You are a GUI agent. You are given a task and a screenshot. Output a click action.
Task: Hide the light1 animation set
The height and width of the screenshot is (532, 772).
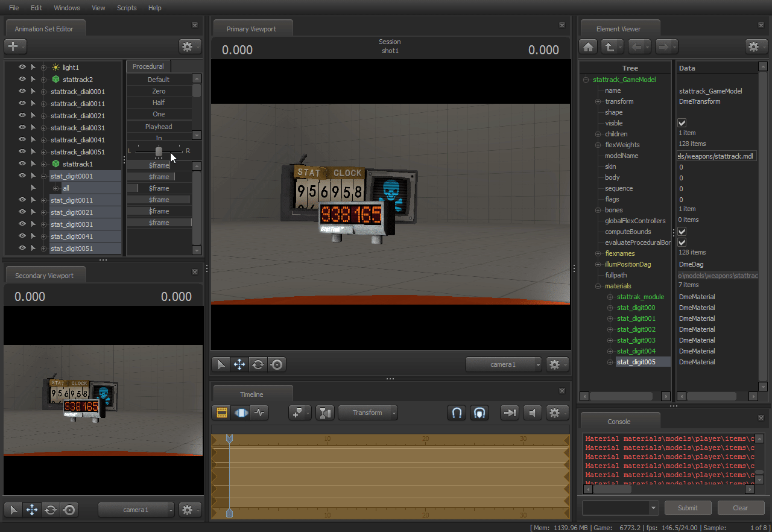pos(22,68)
